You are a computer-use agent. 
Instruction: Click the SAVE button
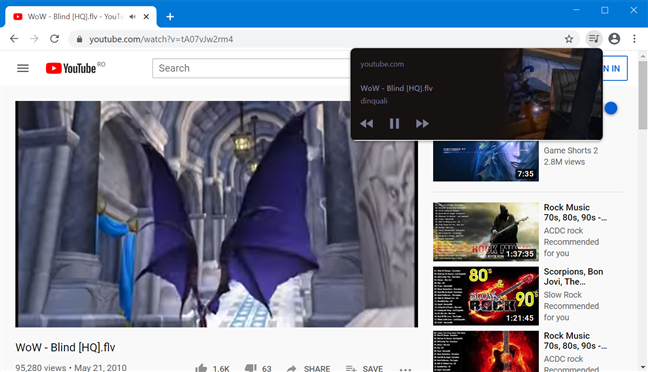364,368
